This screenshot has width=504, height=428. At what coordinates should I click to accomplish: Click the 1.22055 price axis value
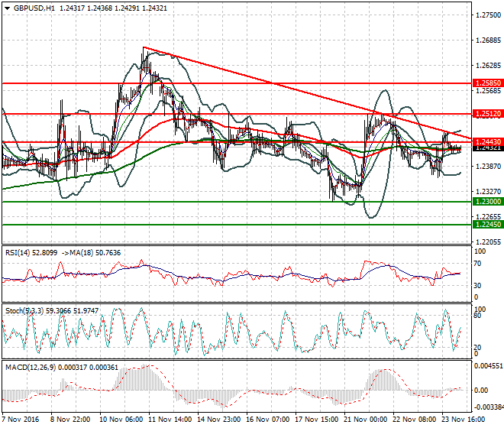pyautogui.click(x=488, y=242)
